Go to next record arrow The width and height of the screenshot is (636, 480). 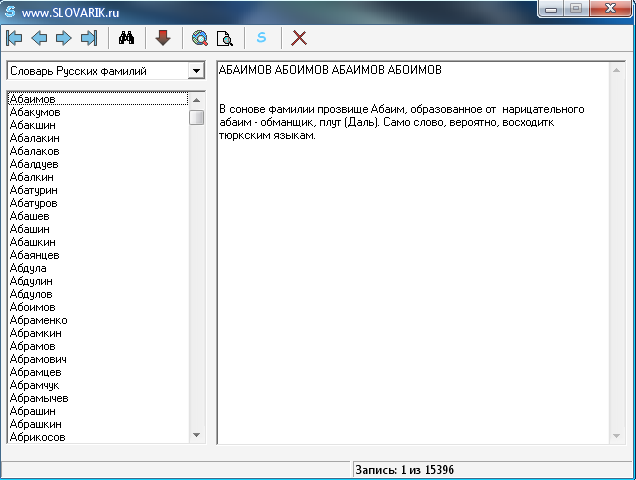(x=64, y=38)
